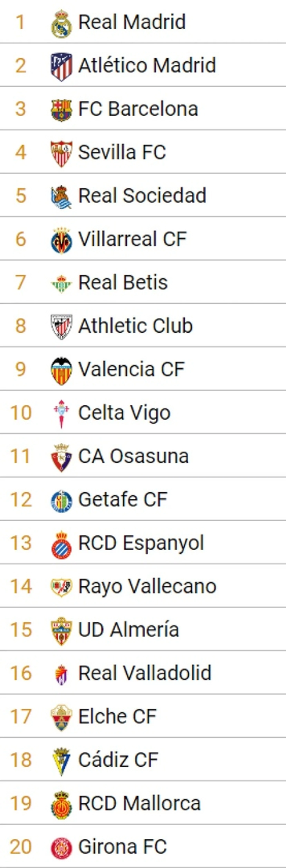
Task: Click position number 19 for RCD Mallorca
Action: coord(21,803)
